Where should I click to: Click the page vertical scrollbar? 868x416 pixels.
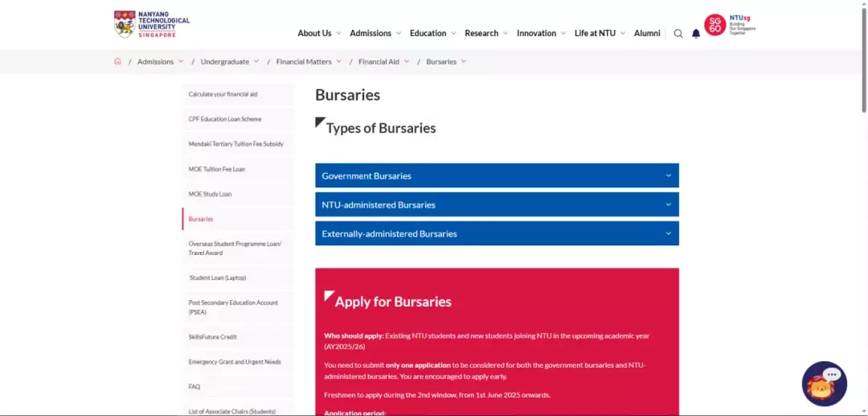coord(864,61)
